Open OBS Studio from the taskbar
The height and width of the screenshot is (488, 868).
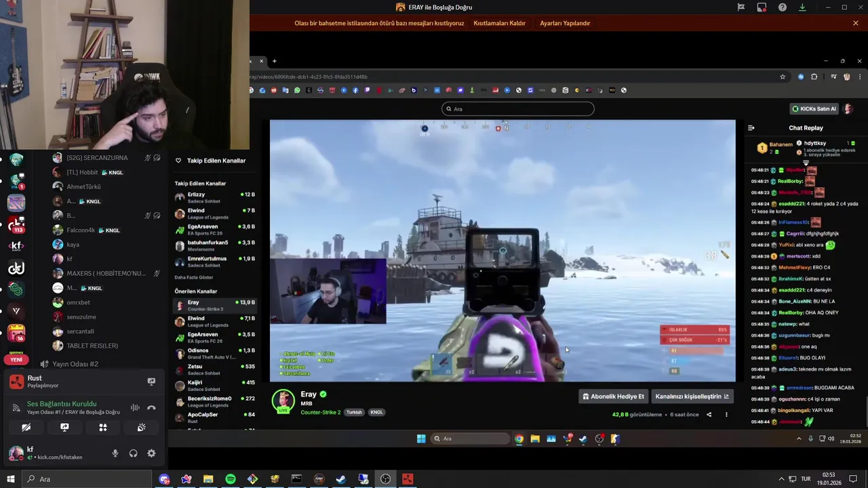click(x=385, y=479)
